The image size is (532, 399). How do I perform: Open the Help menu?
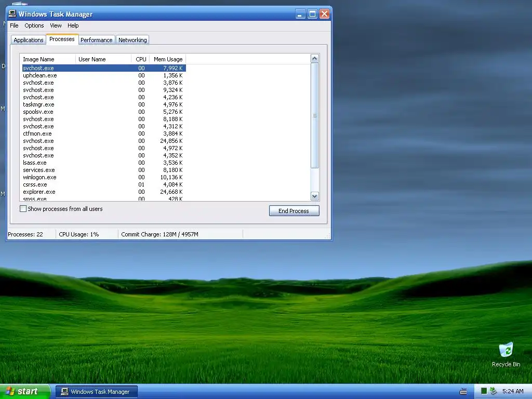click(73, 25)
